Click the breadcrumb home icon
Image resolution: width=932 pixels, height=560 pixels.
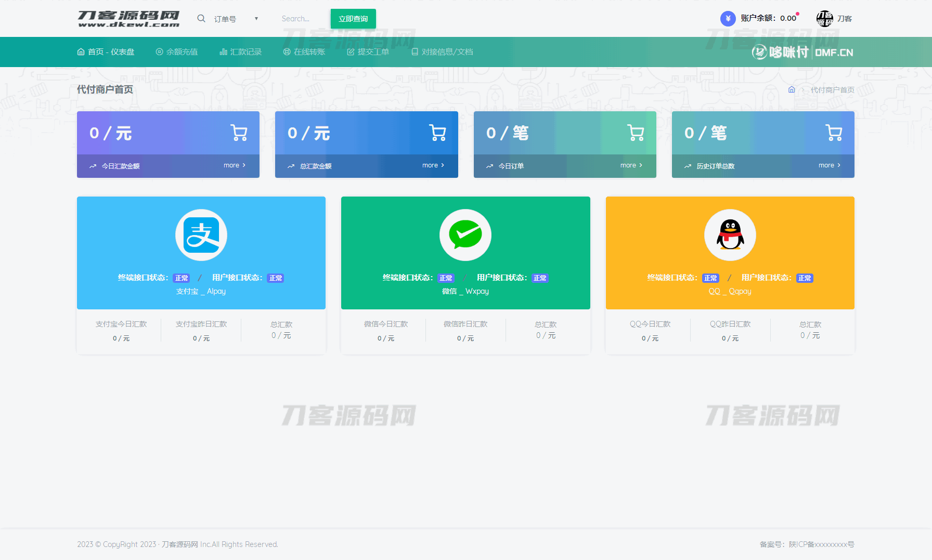coord(792,89)
